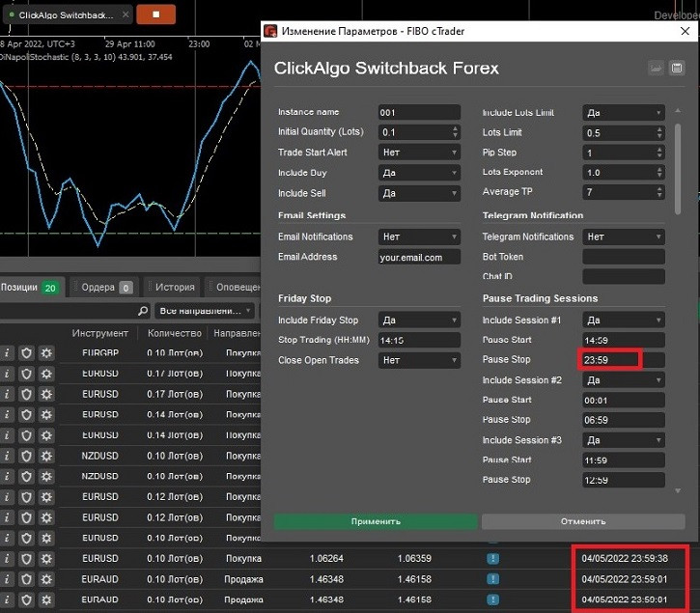Click Session #2 Pause Start field 00:01
700x613 pixels.
pos(624,400)
